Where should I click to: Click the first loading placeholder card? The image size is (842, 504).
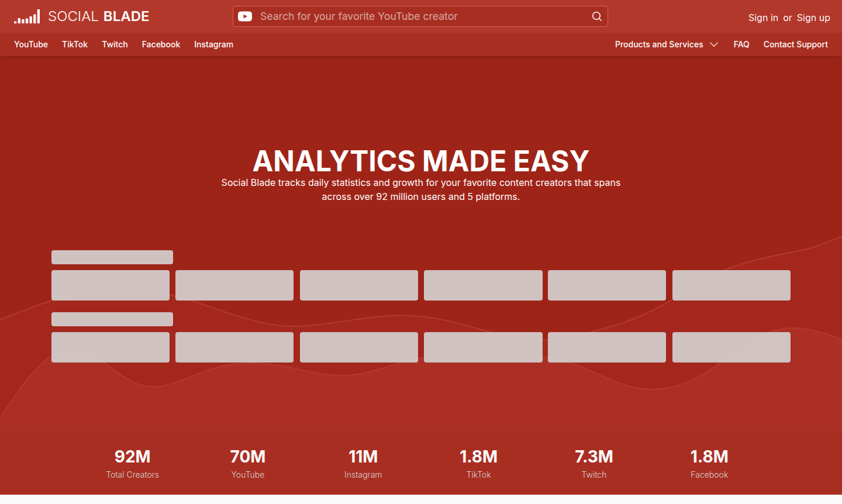click(110, 285)
